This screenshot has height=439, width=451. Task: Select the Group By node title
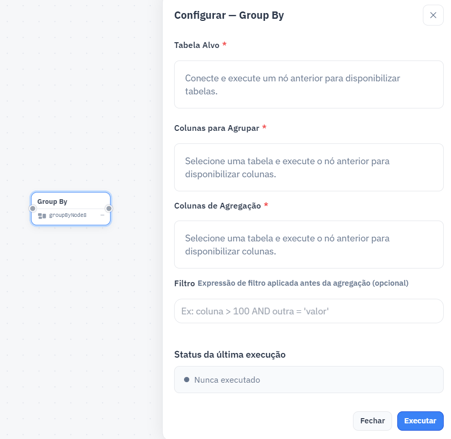click(x=52, y=201)
